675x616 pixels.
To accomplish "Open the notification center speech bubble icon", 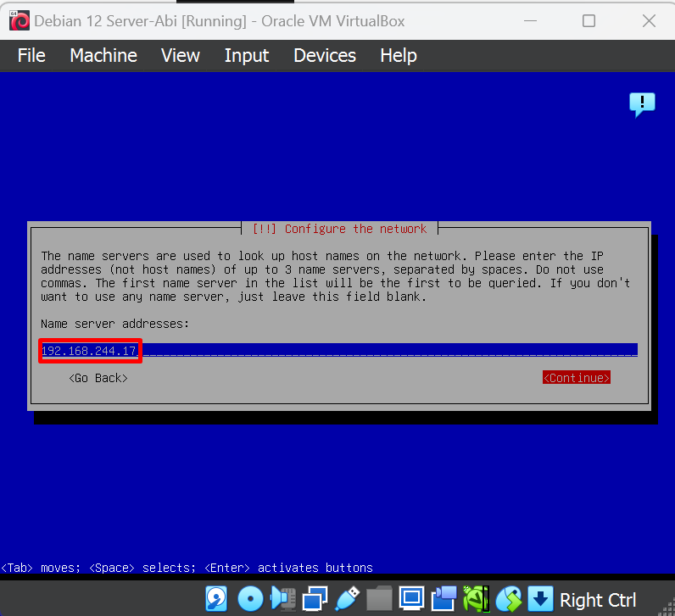I will [642, 104].
